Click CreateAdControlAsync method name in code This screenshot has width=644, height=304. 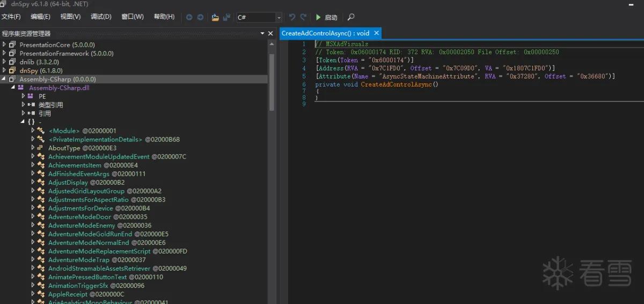coord(397,84)
